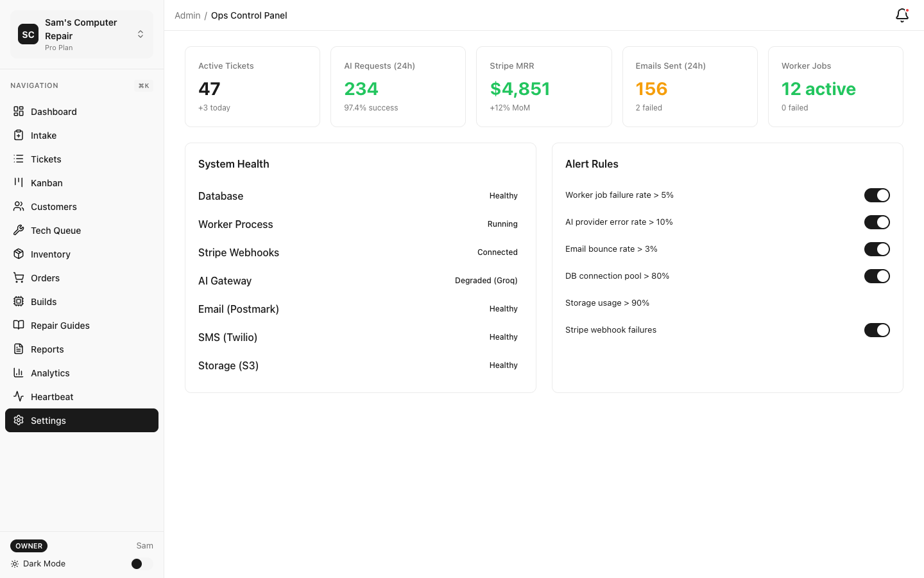The image size is (924, 578).
Task: Open Repair Guides from the sidebar
Action: 60,325
